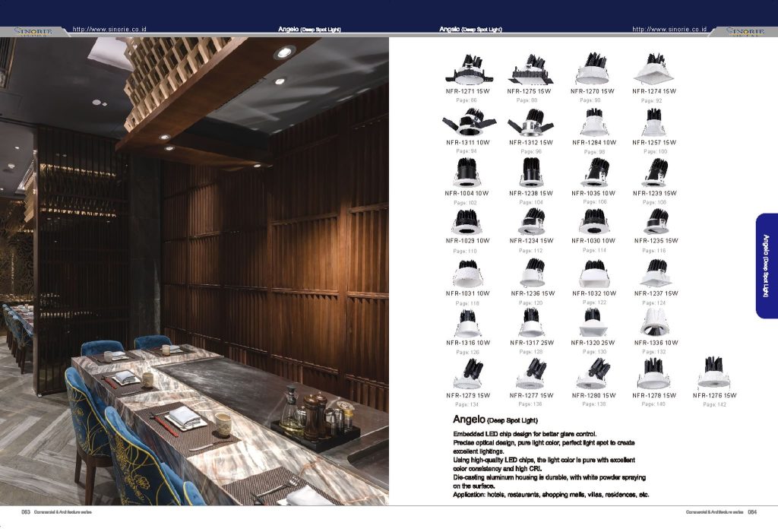Screen dimensions: 778x532
Task: Select the NFR-1336 10W reflector light image
Action: point(654,321)
